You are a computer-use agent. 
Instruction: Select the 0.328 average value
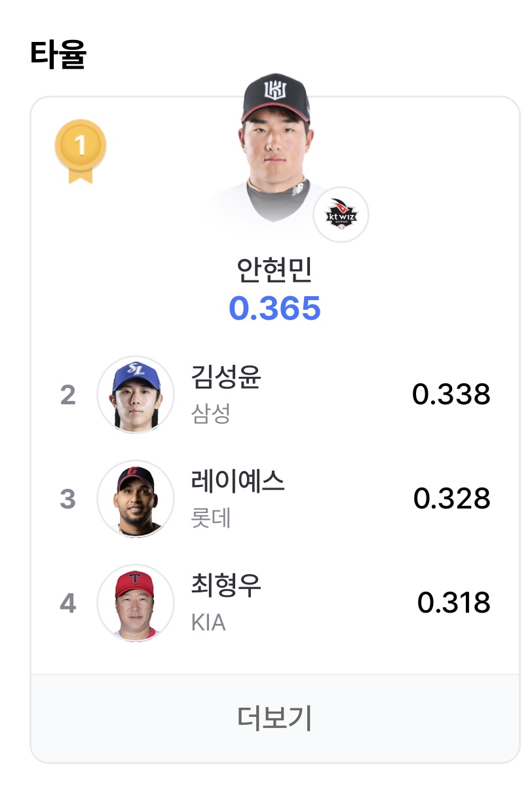452,499
